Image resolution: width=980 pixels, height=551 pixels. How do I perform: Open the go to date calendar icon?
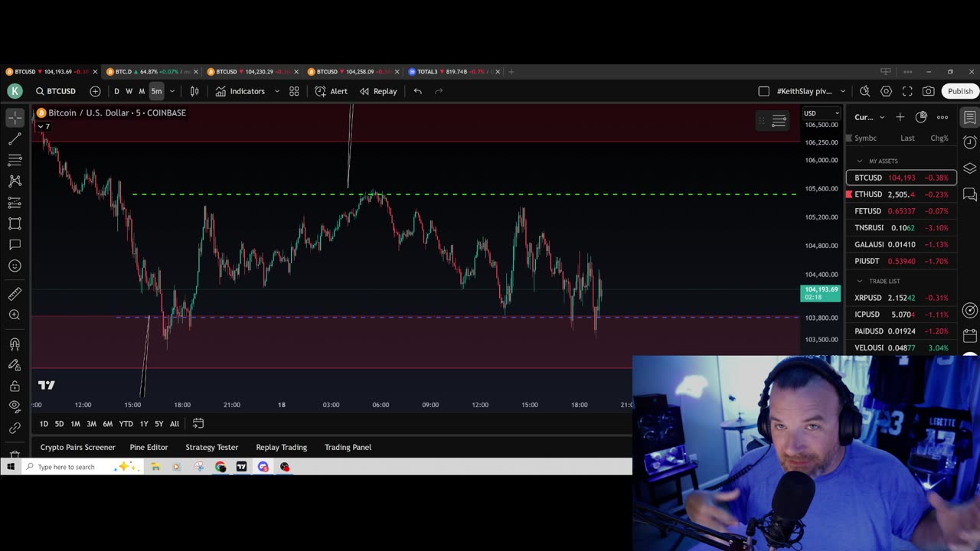tap(198, 424)
